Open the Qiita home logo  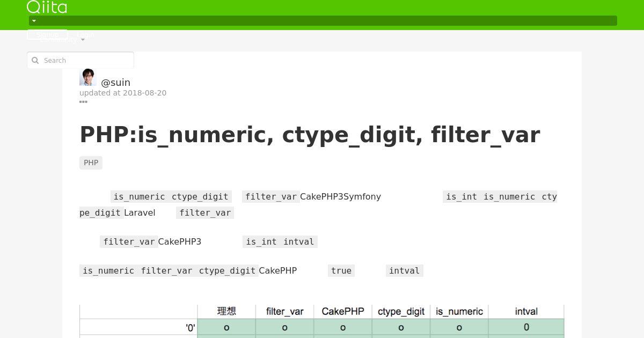(47, 7)
